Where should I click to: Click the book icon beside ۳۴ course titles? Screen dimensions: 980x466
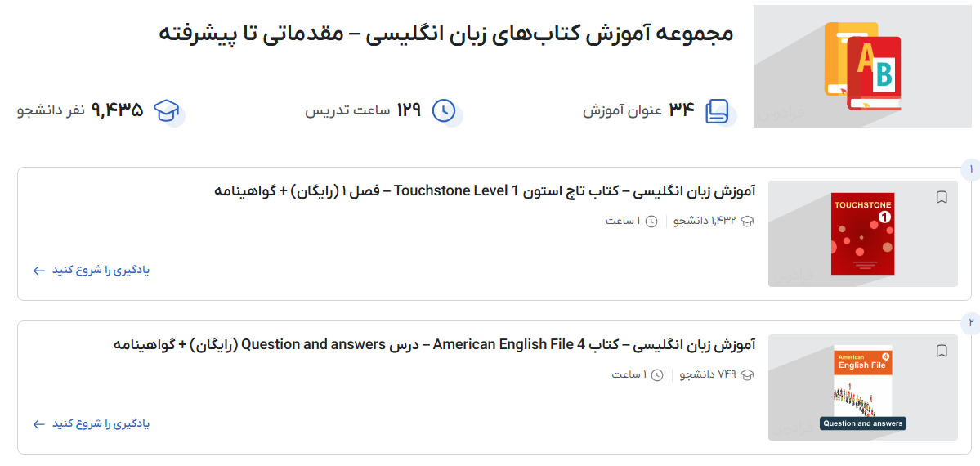point(717,110)
